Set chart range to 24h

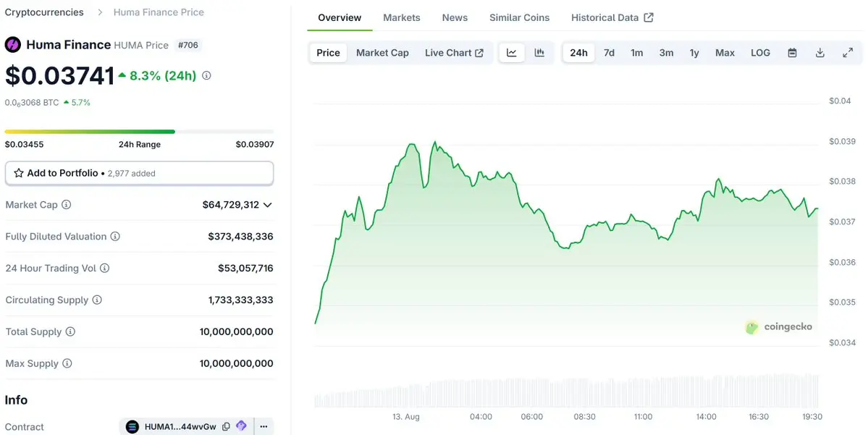[578, 53]
